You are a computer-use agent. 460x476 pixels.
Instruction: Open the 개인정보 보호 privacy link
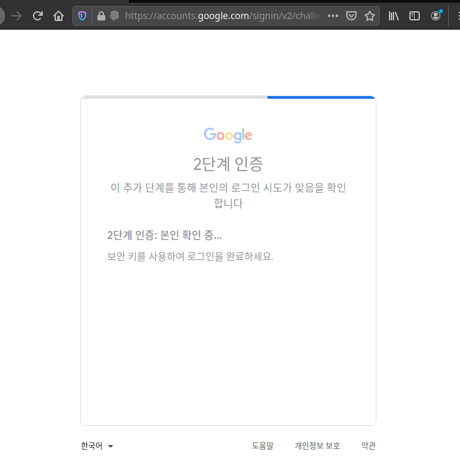pos(317,446)
